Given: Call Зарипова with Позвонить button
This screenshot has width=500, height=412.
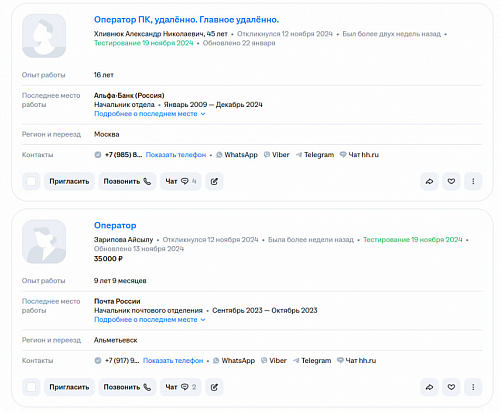Looking at the screenshot, I should click(x=127, y=387).
